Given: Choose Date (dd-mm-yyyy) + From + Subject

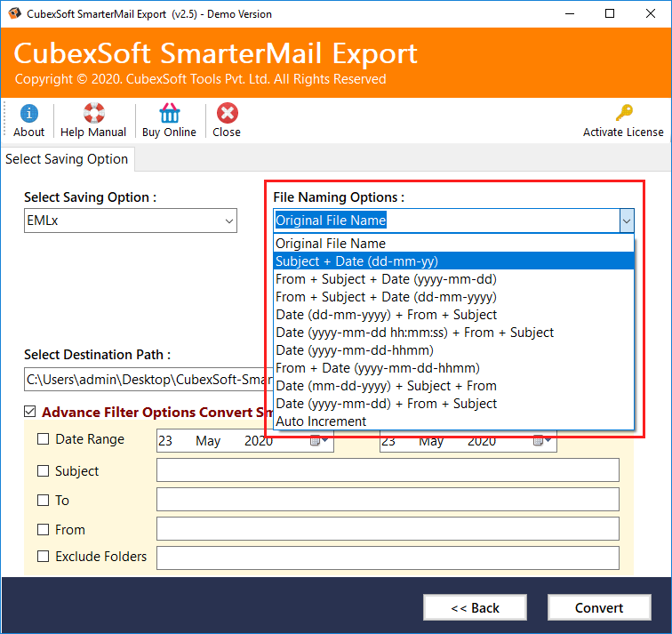Looking at the screenshot, I should pos(453,315).
